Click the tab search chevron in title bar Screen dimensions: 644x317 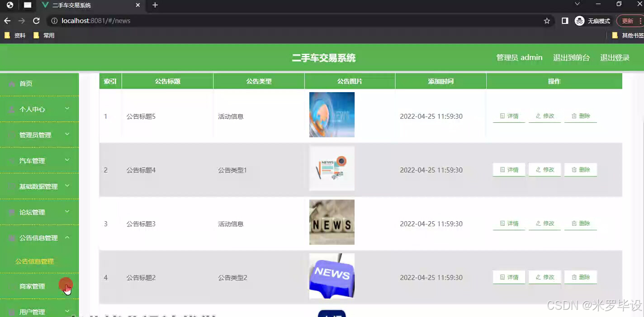(x=577, y=4)
